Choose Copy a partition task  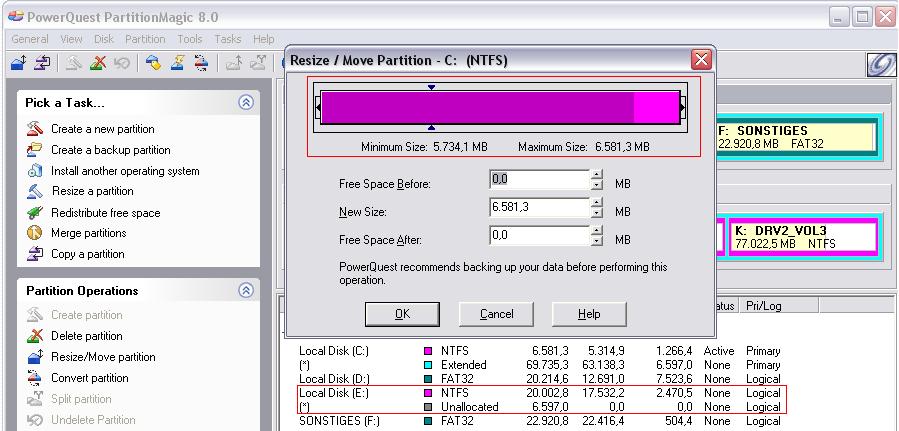coord(87,254)
